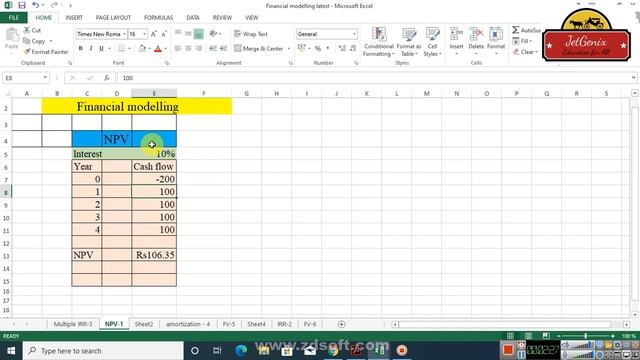Click the Paste clipboard icon
640x360 pixels.
12,36
